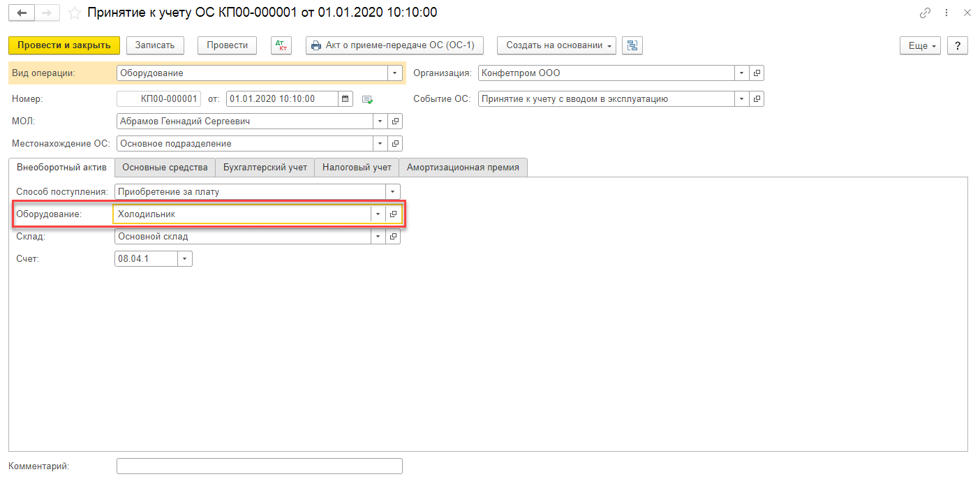Click the posted status icon beside date
Viewport: 980px width, 479px height.
pyautogui.click(x=368, y=99)
